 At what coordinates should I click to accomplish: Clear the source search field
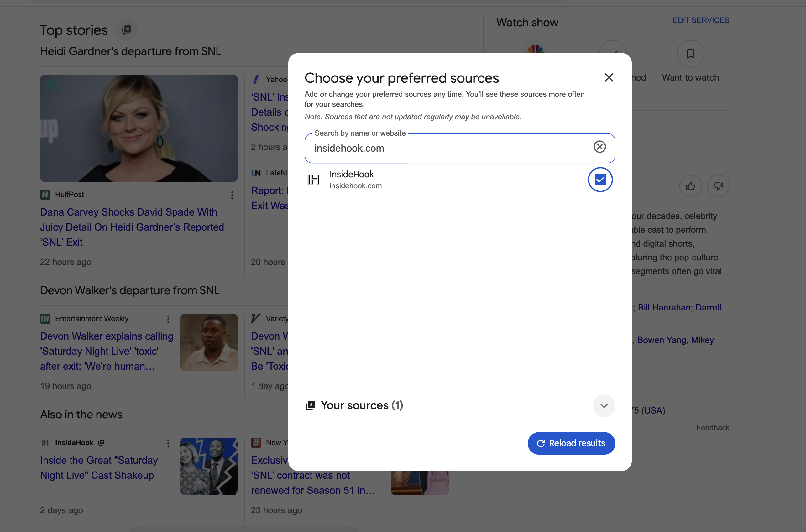point(599,147)
